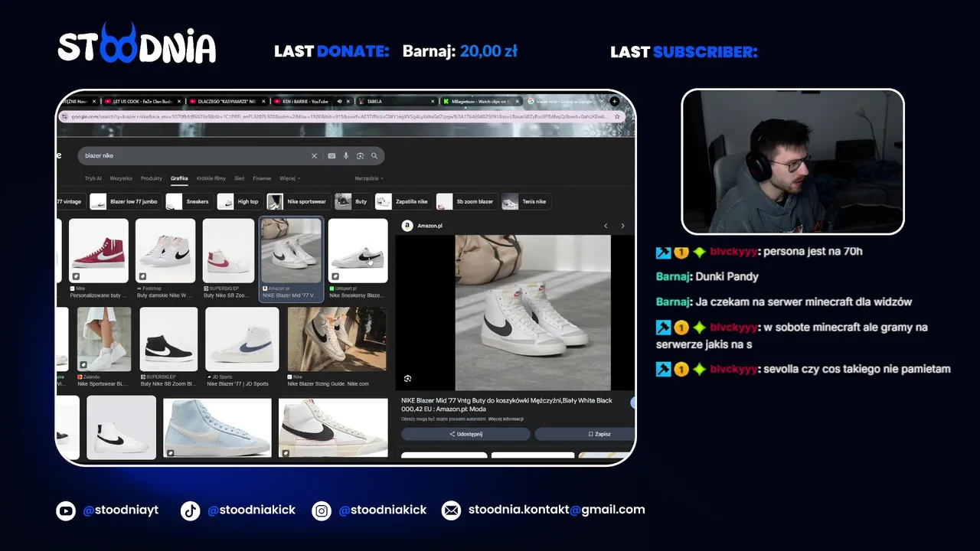Close the 'KEN i BARBIE' tab

pyautogui.click(x=350, y=101)
